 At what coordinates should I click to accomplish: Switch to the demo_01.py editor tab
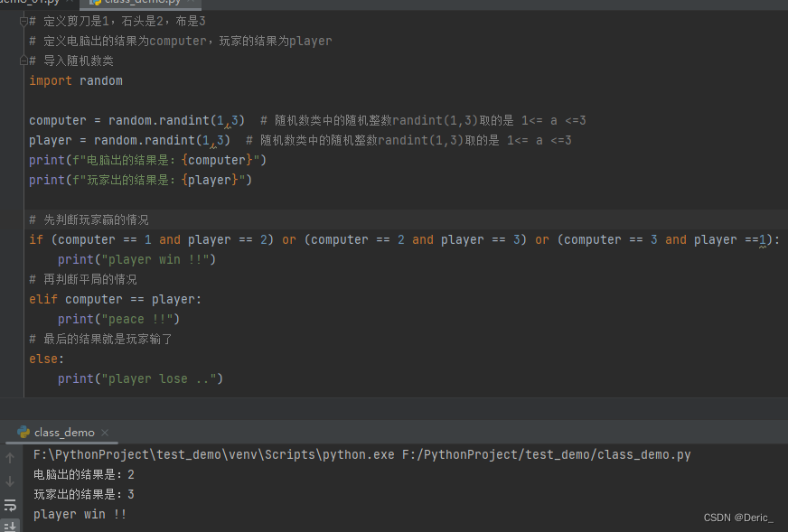coord(32,4)
